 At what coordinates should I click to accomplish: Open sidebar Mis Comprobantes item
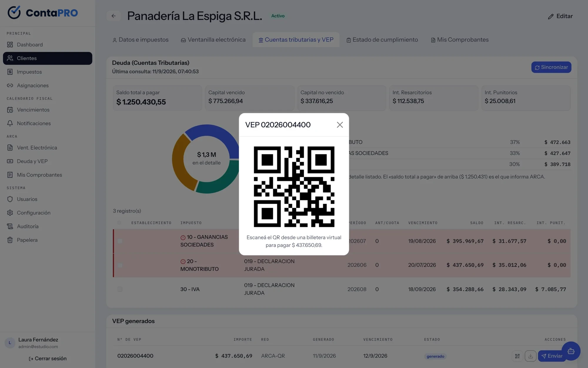tap(48, 175)
